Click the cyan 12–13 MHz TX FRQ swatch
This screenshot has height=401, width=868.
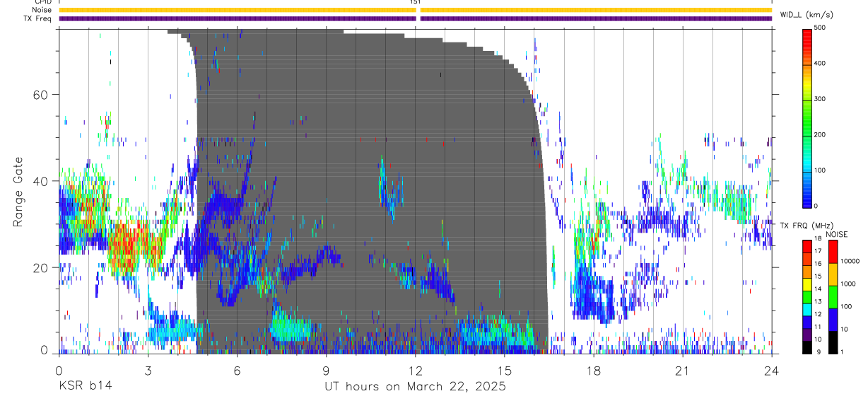pos(807,308)
